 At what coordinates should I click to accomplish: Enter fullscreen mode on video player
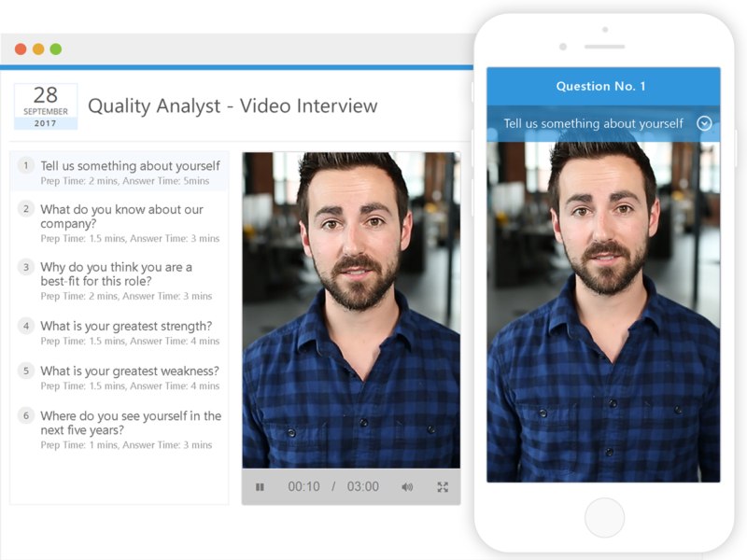coord(443,487)
